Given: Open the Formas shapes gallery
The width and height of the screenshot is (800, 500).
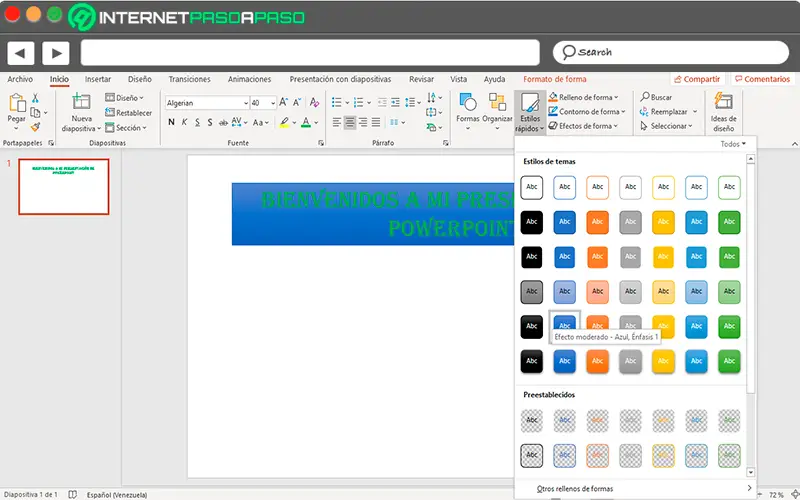Looking at the screenshot, I should click(x=467, y=111).
